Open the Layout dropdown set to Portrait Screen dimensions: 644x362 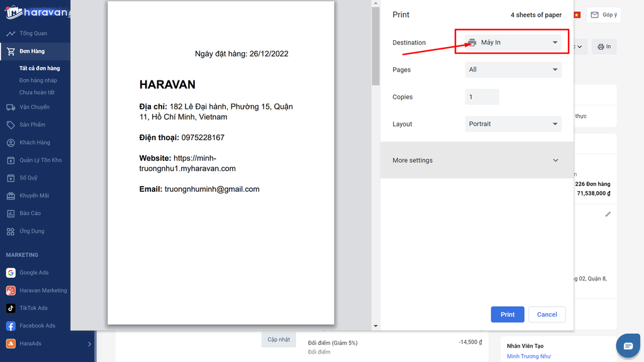point(513,124)
